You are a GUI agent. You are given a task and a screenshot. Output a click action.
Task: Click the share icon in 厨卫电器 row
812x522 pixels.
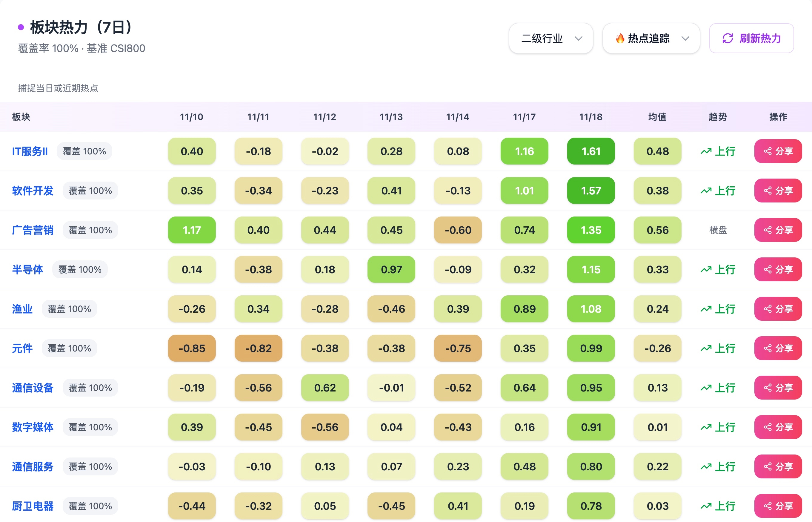point(768,506)
